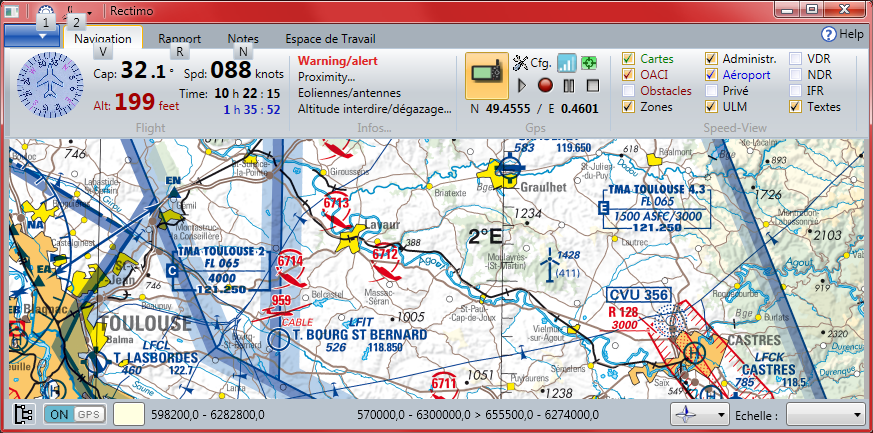Toggle the Cartes checkbox
This screenshot has width=873, height=433.
[629, 58]
